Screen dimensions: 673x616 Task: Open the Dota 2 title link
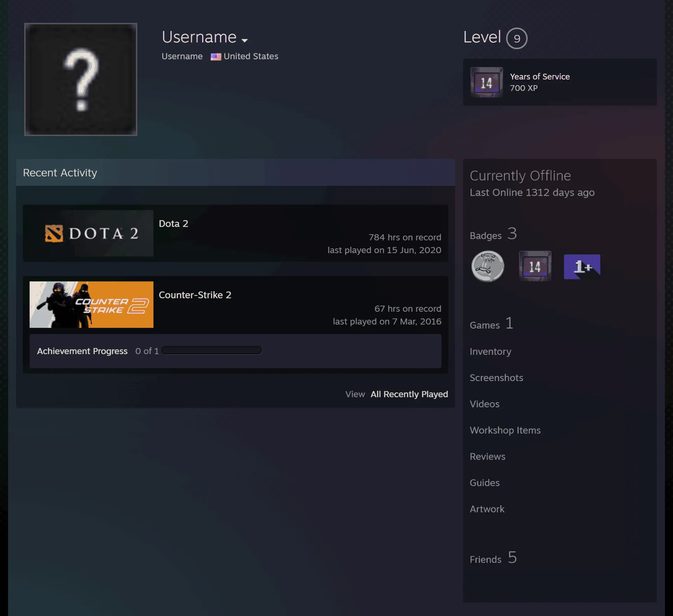click(x=174, y=223)
